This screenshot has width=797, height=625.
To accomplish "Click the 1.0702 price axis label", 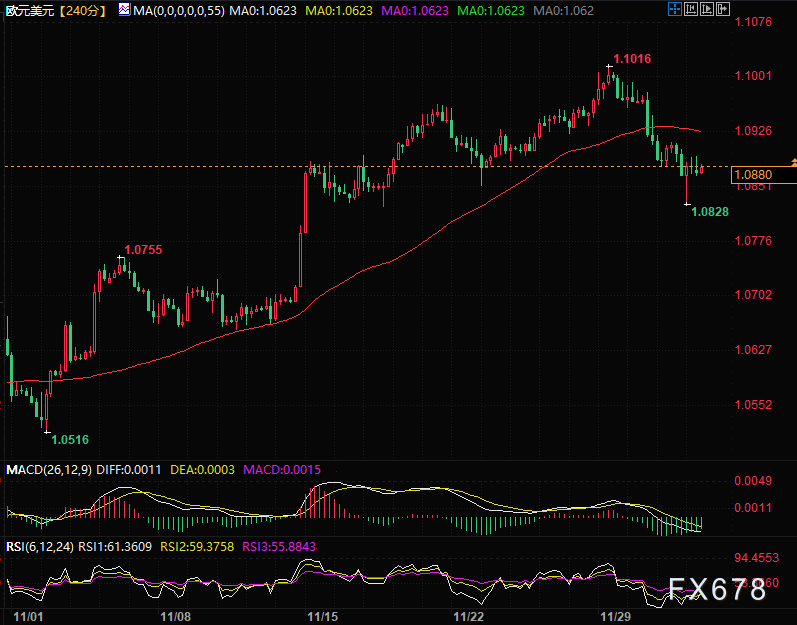I will pyautogui.click(x=753, y=295).
